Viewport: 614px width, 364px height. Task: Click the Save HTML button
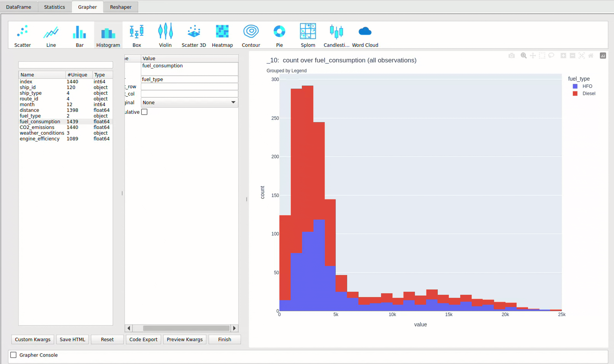click(x=72, y=339)
